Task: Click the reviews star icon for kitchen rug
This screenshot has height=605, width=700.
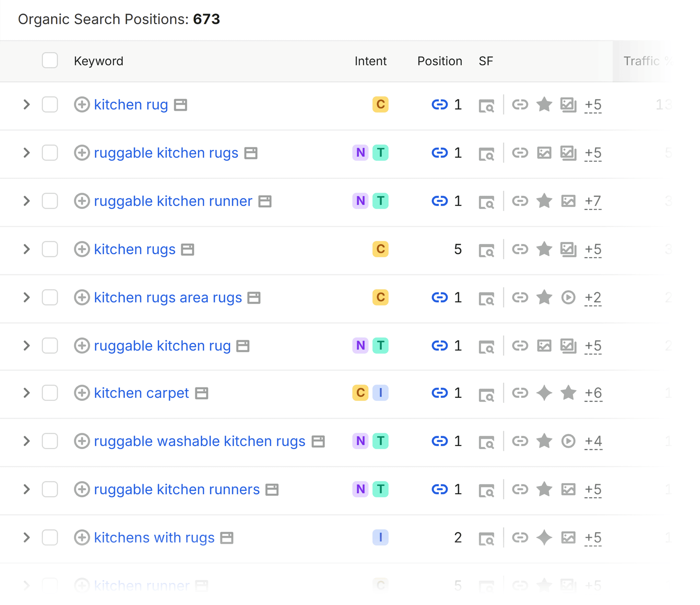Action: coord(544,104)
